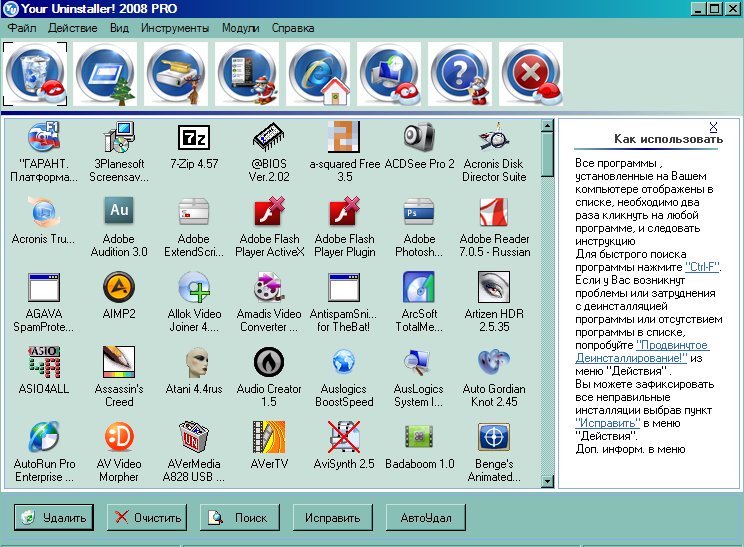Open the Модули menu
The height and width of the screenshot is (547, 744).
tap(241, 28)
